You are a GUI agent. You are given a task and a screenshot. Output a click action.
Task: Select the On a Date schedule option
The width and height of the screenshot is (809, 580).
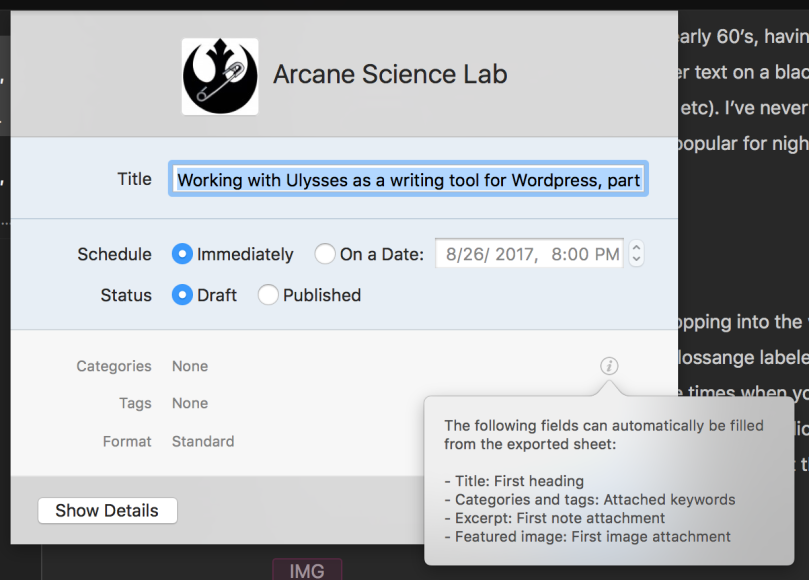[325, 254]
